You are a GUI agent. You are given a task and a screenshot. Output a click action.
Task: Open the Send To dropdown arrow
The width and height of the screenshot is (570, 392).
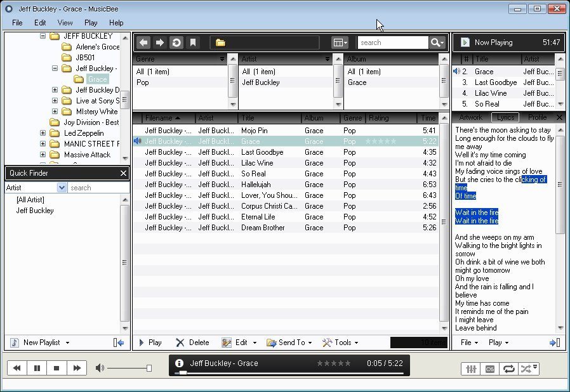coord(310,343)
